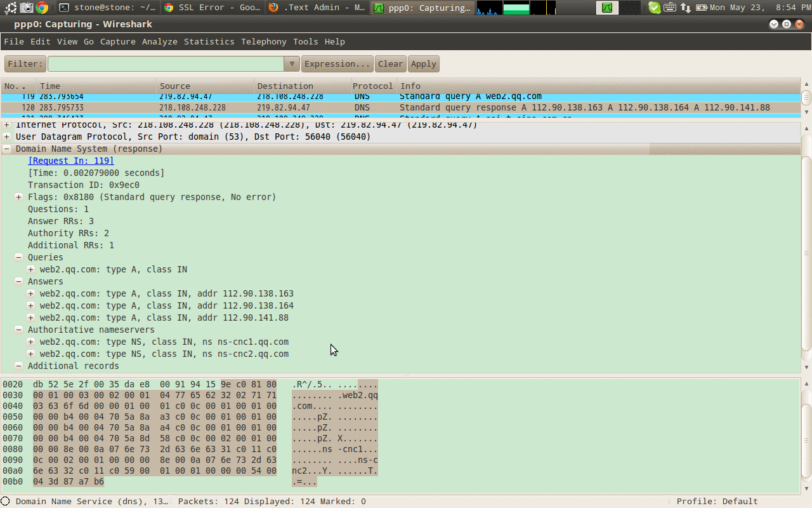Open the Statistics menu

tap(209, 41)
